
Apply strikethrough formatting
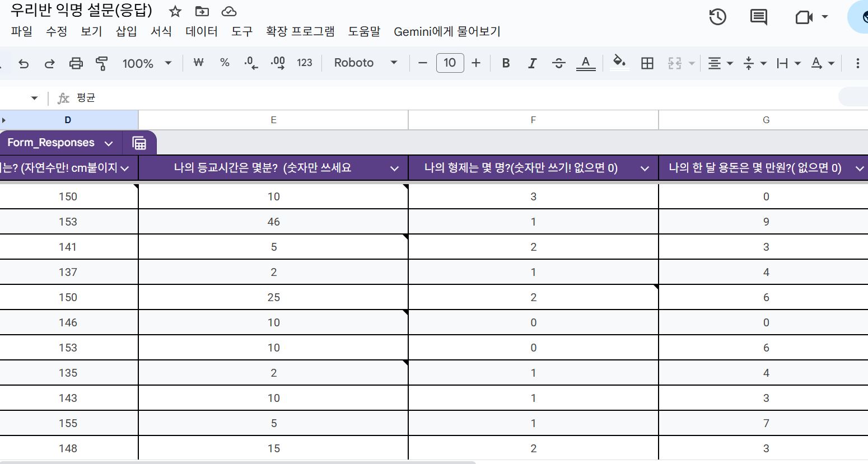coord(558,63)
